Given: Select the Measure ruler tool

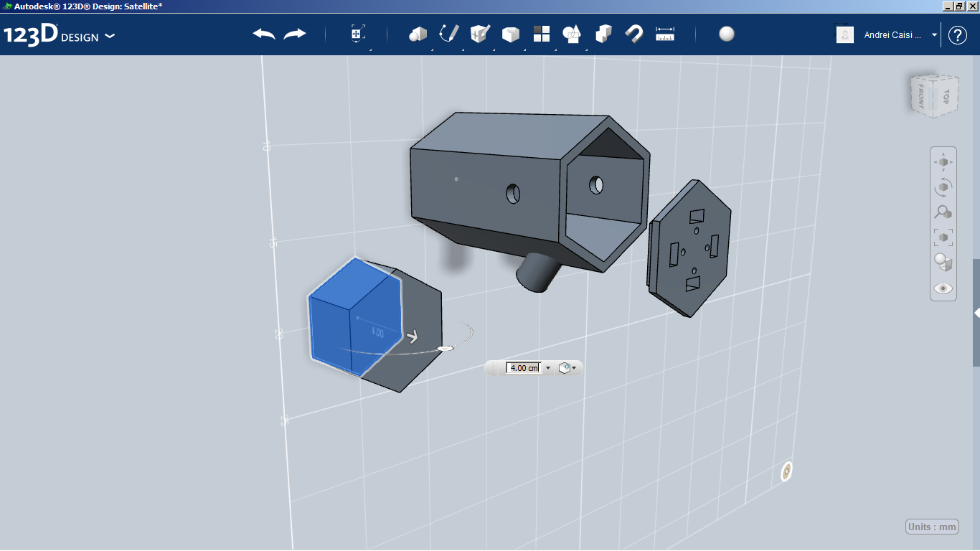Looking at the screenshot, I should 666,34.
